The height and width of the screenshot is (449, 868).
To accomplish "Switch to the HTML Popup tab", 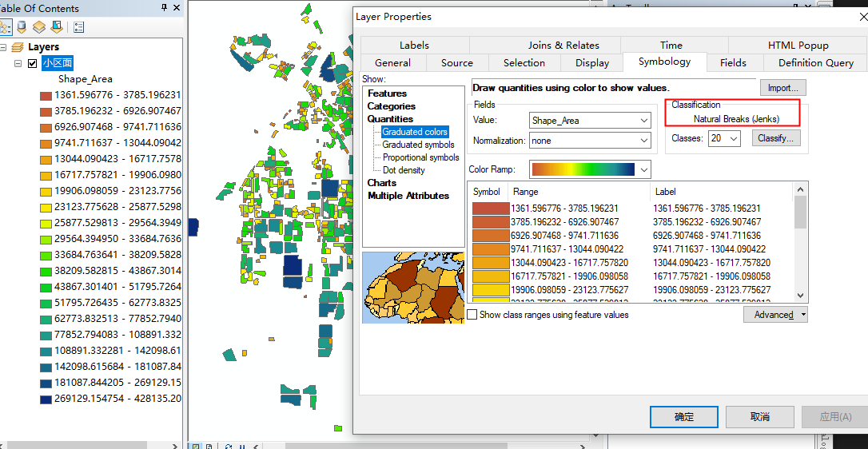I will click(798, 46).
